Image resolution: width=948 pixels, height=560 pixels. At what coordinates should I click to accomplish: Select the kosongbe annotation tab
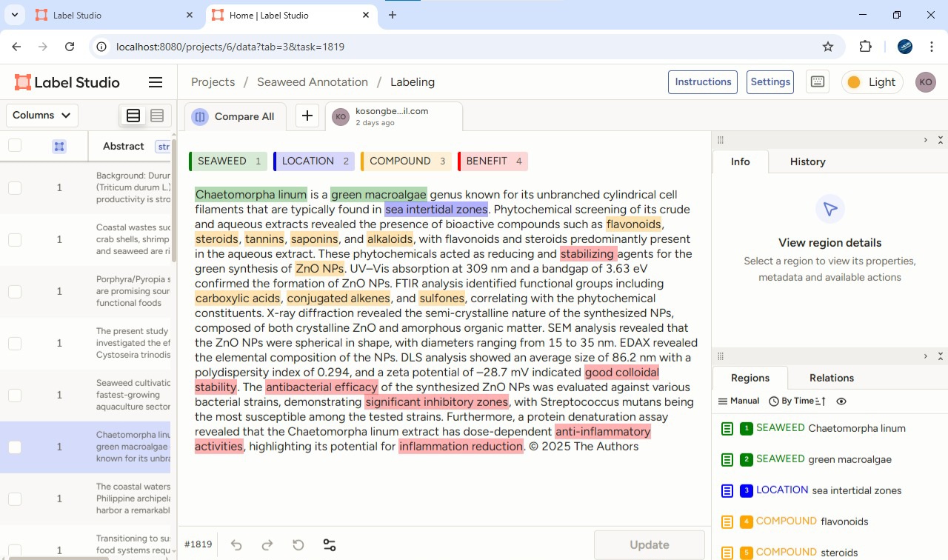[394, 116]
